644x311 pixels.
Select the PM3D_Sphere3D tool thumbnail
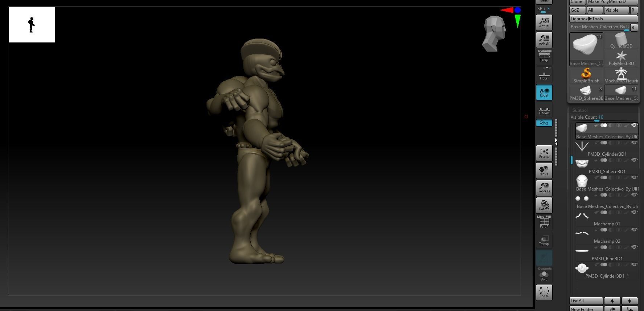point(586,93)
